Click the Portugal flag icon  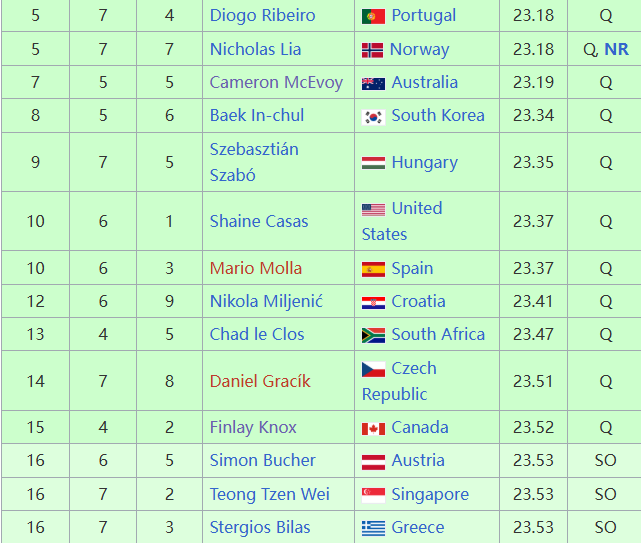pos(373,16)
